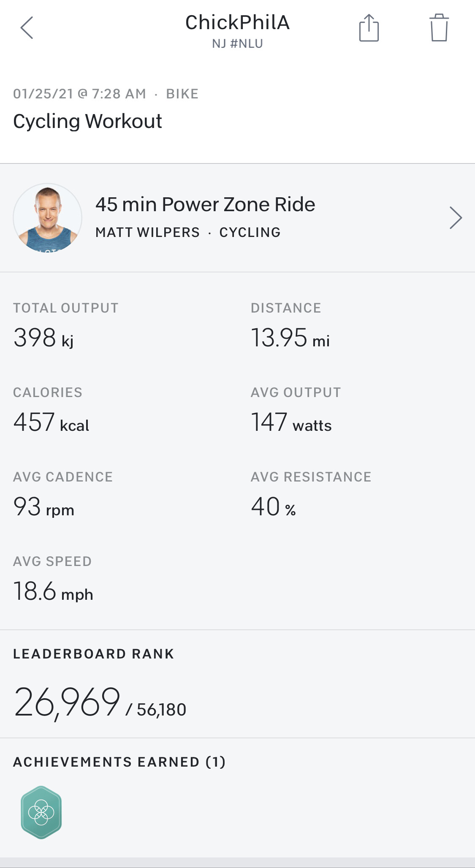Select the Distance 13.95 mi stat
The height and width of the screenshot is (868, 475).
[290, 338]
